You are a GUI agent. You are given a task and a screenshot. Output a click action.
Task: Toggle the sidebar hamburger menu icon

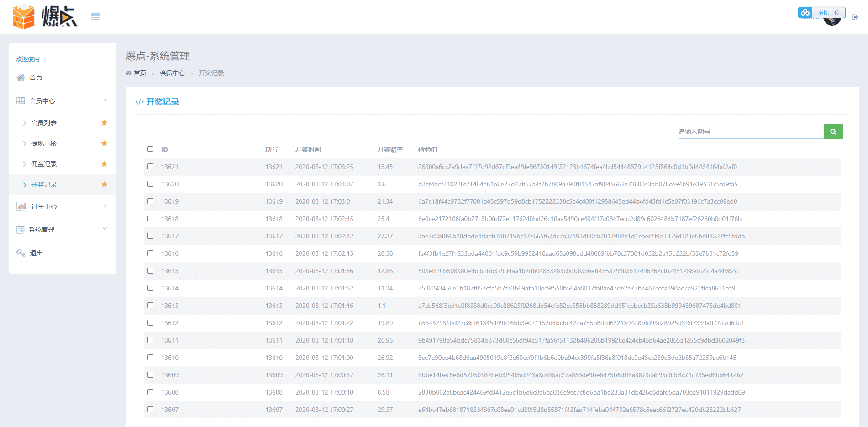point(95,17)
